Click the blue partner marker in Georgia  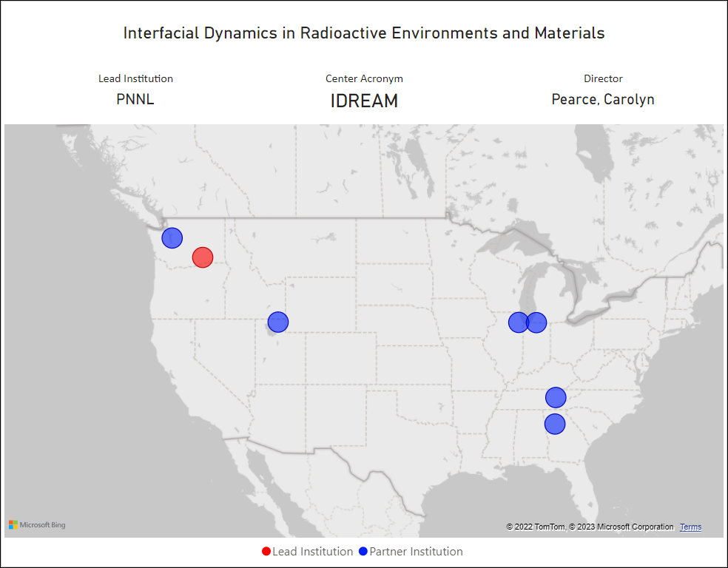coord(554,424)
